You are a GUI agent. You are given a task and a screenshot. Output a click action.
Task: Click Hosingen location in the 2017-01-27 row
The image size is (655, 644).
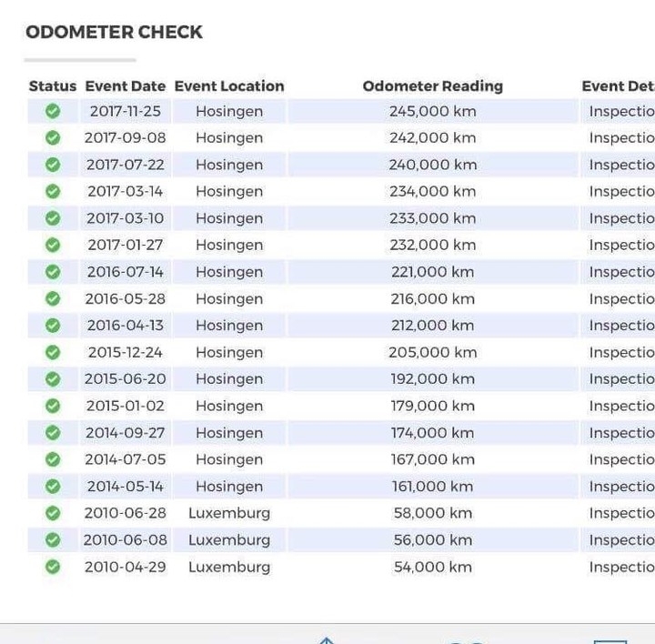coord(229,246)
